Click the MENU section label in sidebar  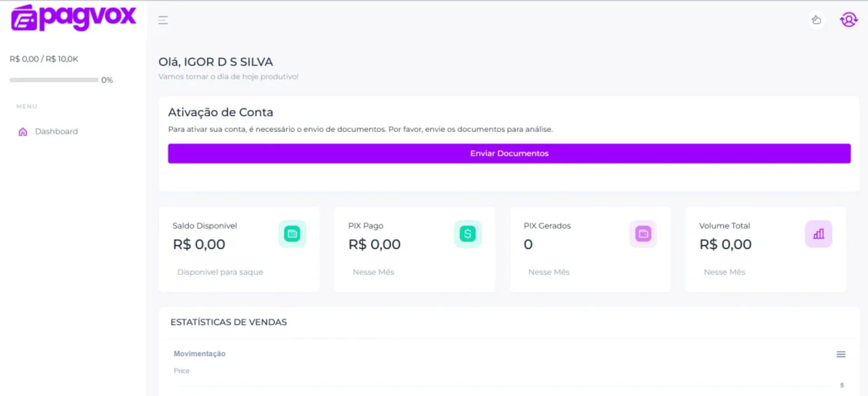tap(27, 106)
